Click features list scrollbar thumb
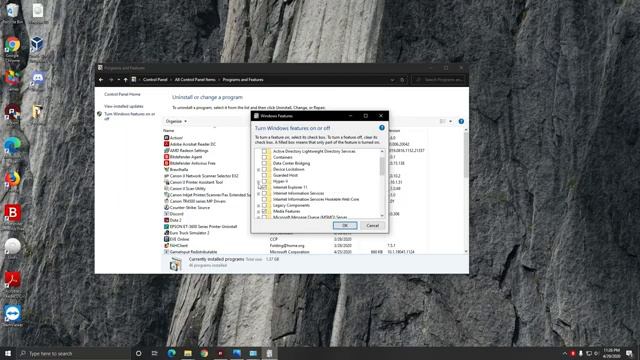 tap(382, 166)
